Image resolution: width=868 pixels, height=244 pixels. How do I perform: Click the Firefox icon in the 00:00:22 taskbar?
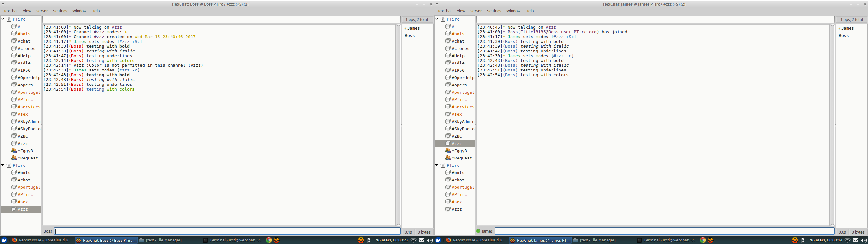[x=15, y=240]
